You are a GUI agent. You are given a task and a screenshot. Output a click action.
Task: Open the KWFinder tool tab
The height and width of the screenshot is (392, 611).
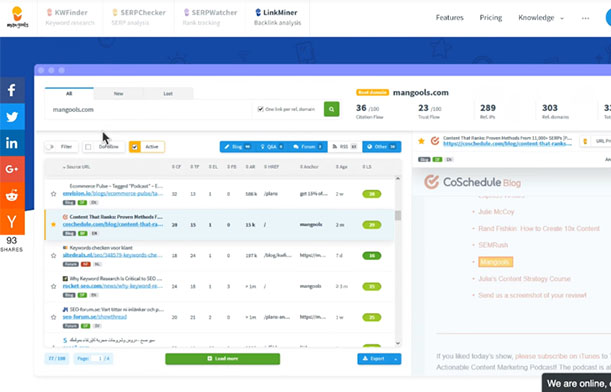tap(70, 18)
